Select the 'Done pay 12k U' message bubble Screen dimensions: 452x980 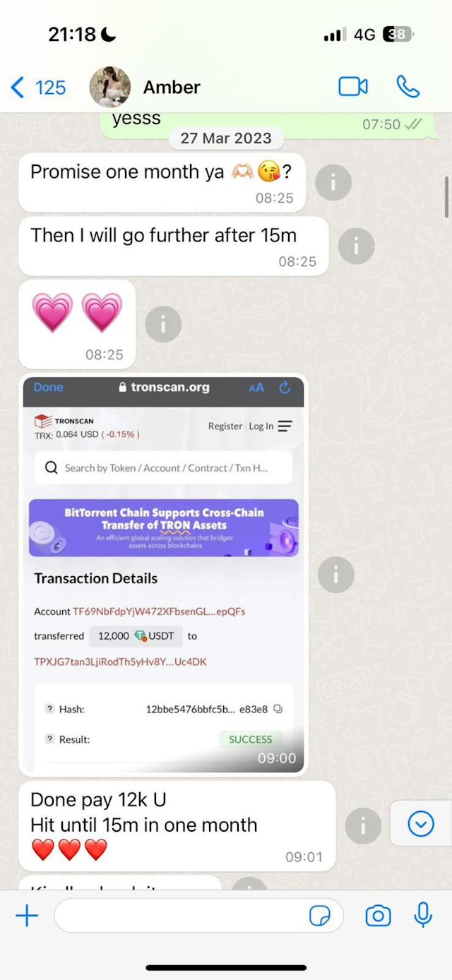tap(177, 825)
